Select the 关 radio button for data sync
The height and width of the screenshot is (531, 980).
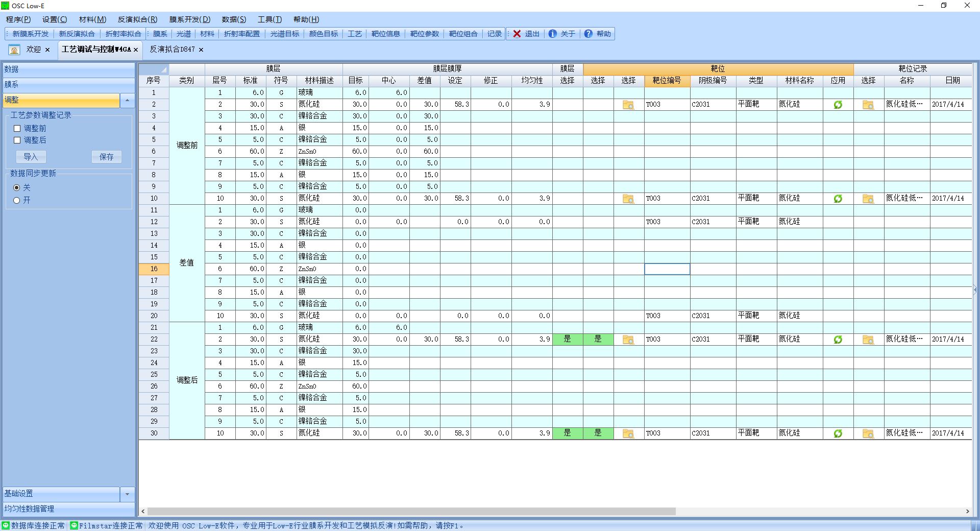click(x=17, y=188)
